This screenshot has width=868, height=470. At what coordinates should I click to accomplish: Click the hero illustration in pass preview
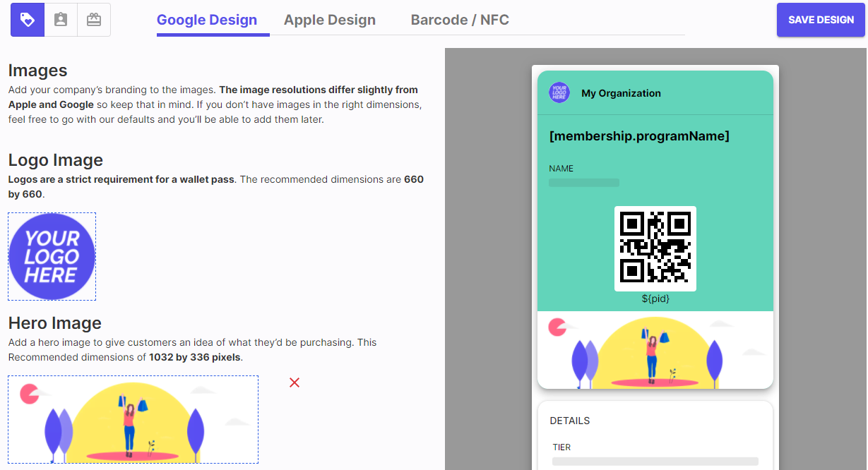[655, 350]
